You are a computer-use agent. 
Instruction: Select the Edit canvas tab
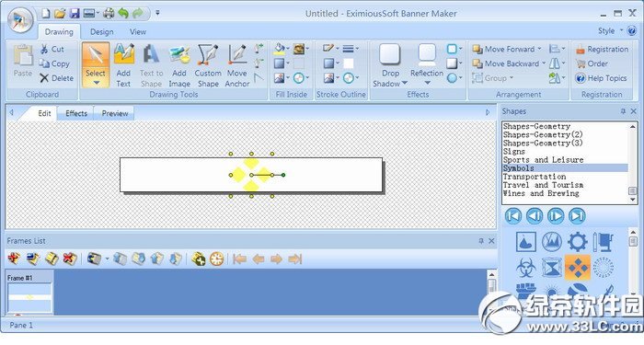click(44, 113)
